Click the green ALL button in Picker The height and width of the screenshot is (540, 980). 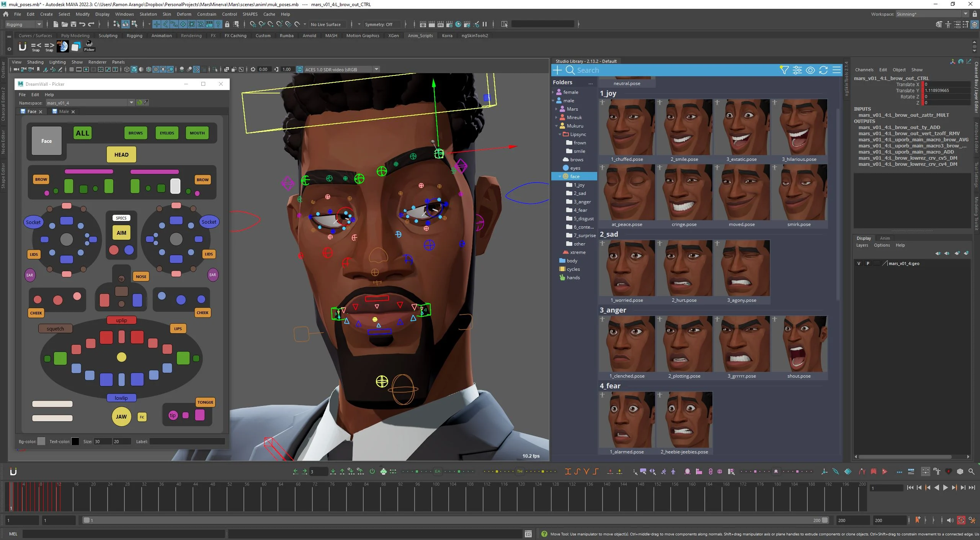pyautogui.click(x=82, y=133)
